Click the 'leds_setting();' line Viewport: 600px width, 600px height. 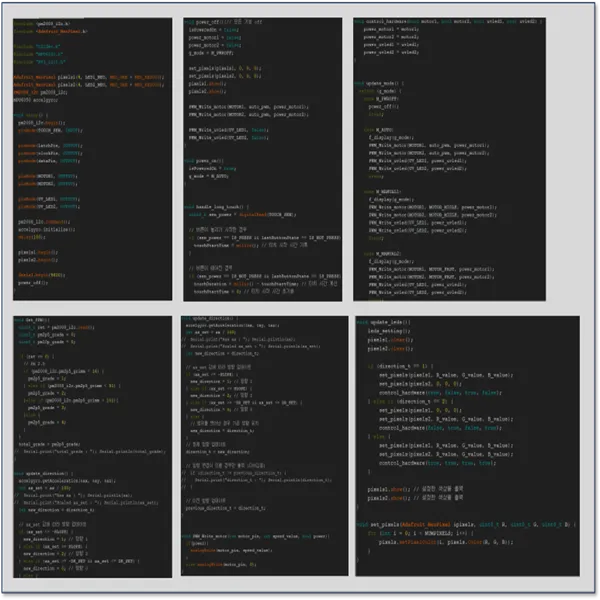click(x=389, y=331)
